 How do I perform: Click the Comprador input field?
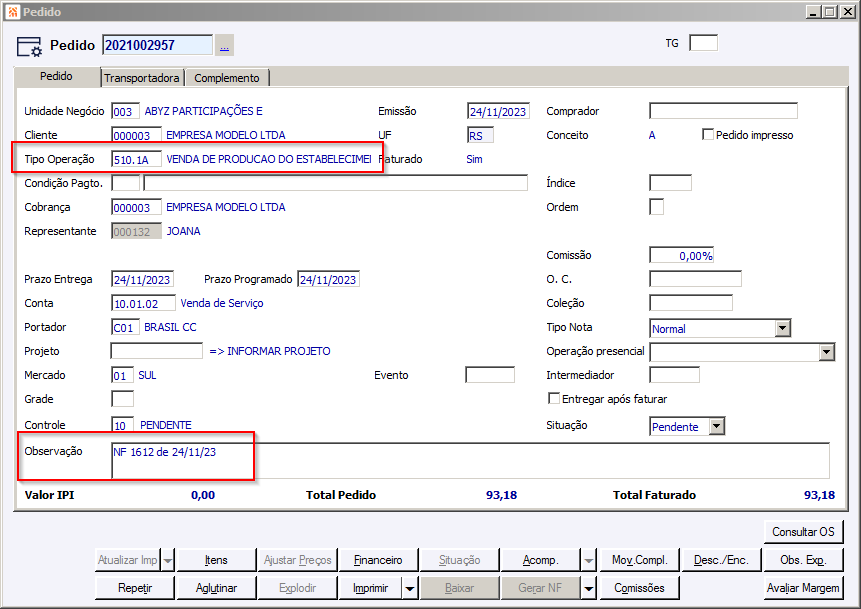tap(723, 111)
